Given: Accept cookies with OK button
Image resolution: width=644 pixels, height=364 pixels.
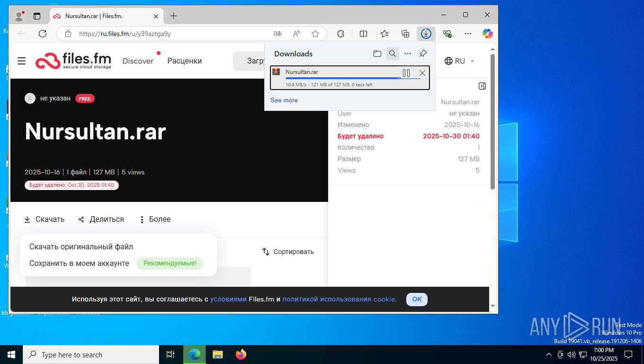Looking at the screenshot, I should (x=417, y=299).
